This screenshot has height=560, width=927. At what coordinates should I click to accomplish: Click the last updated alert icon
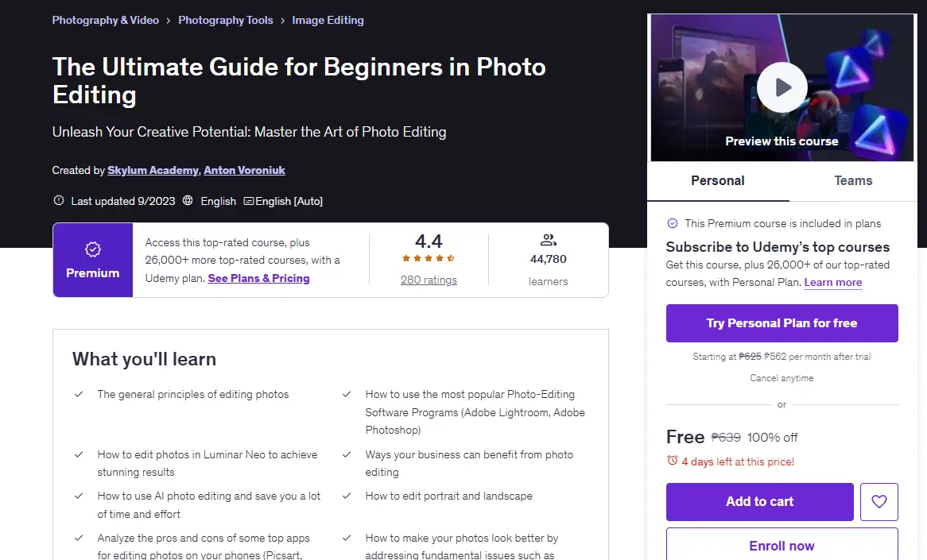(x=59, y=200)
